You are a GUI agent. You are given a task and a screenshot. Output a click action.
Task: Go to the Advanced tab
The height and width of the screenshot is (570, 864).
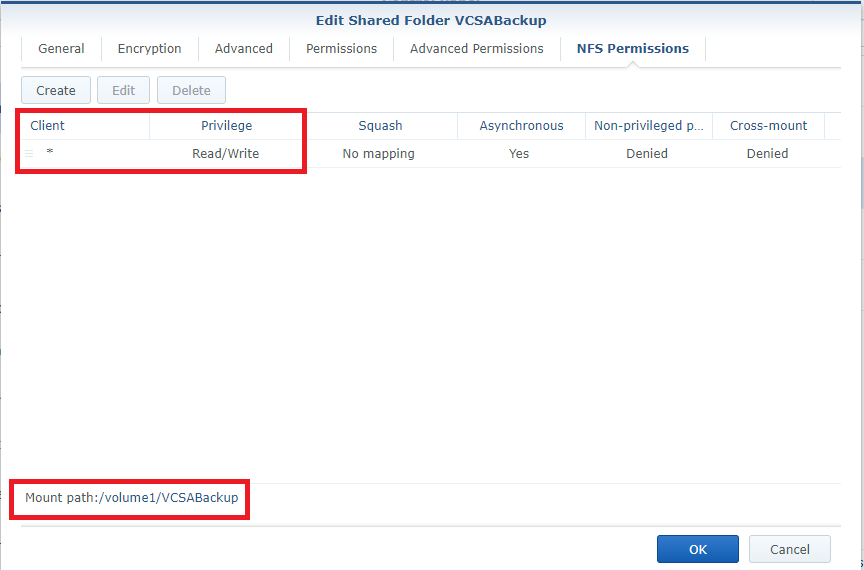(243, 48)
